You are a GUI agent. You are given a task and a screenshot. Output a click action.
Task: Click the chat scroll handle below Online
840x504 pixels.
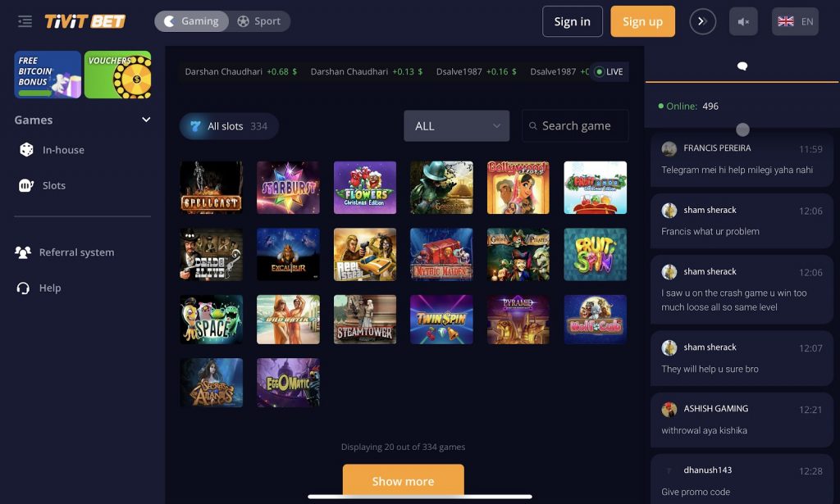pyautogui.click(x=742, y=129)
